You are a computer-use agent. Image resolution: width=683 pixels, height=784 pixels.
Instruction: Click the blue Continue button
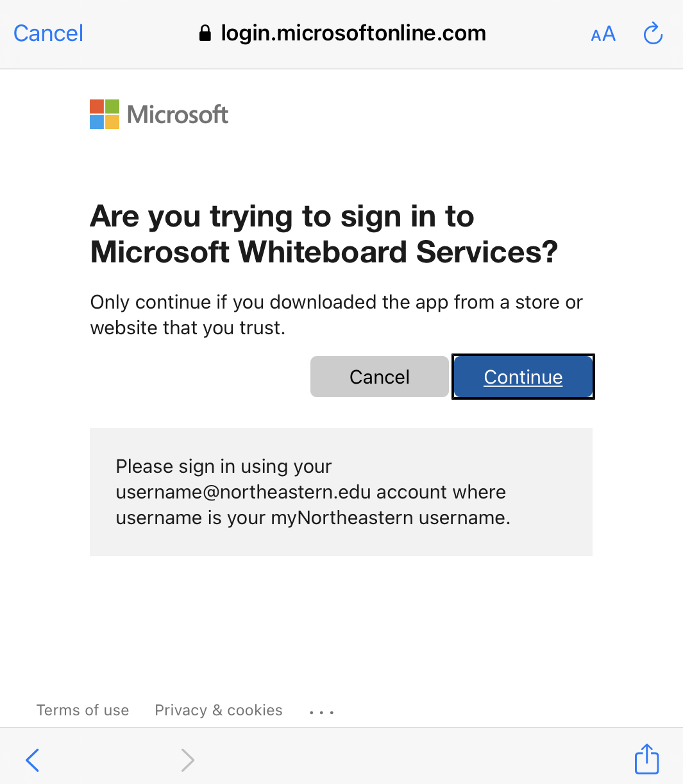click(523, 377)
